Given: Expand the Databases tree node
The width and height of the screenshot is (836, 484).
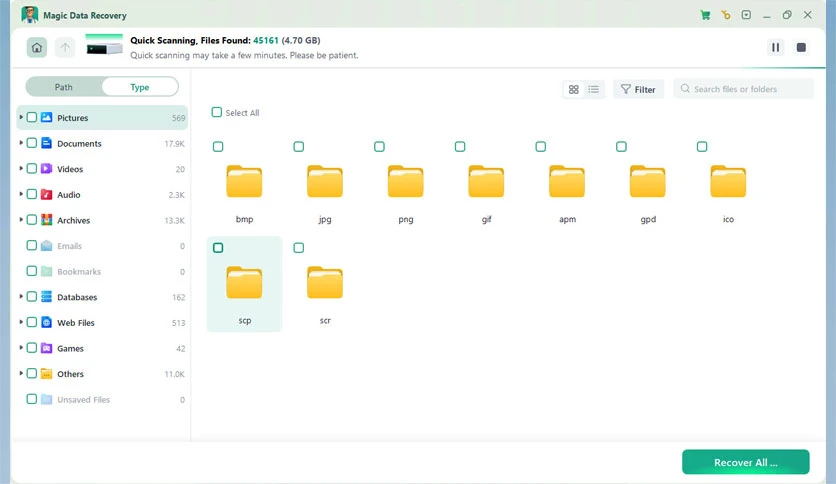Looking at the screenshot, I should click(21, 296).
